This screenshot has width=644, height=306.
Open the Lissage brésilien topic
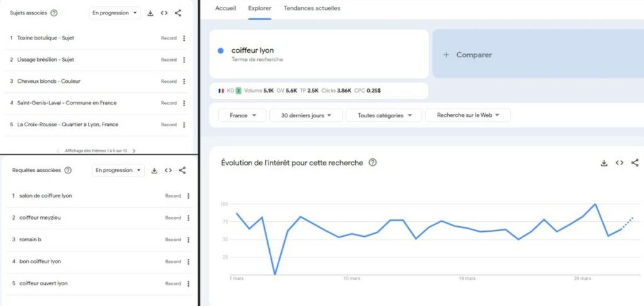click(x=45, y=60)
